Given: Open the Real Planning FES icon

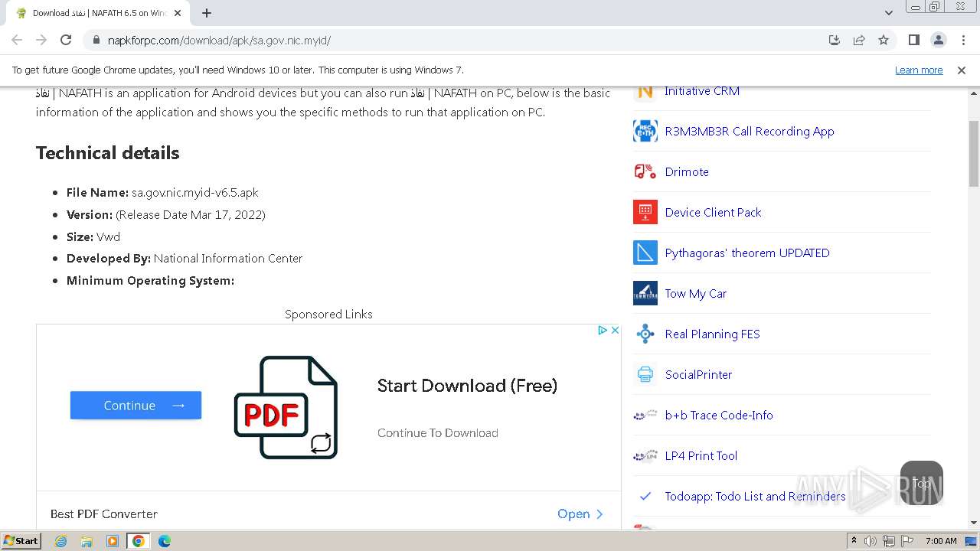Looking at the screenshot, I should (645, 334).
